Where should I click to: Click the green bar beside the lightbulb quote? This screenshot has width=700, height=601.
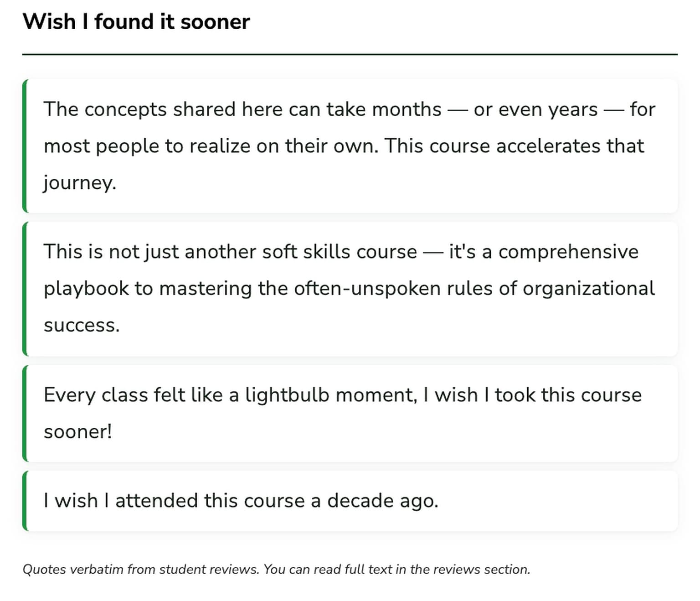tap(25, 413)
